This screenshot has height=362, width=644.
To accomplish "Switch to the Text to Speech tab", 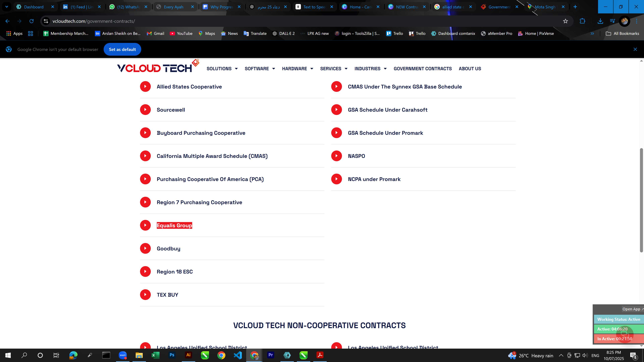I will (314, 7).
